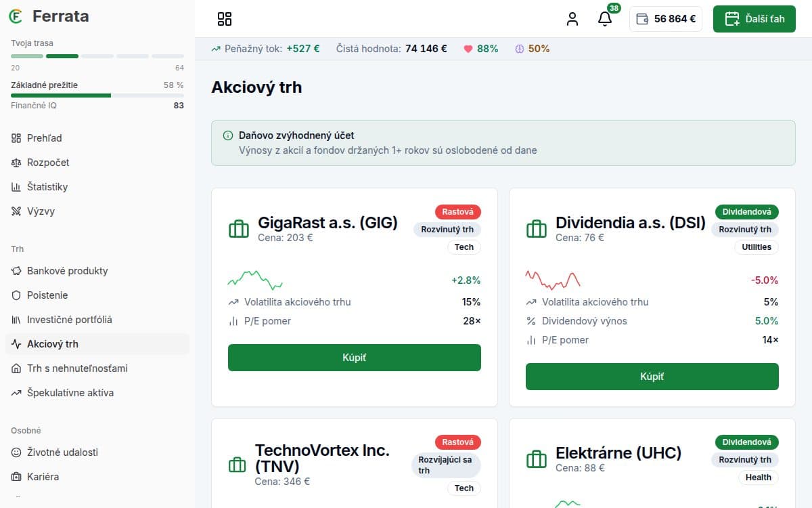Click the Daňovo zvýhodnený účet banner

point(503,143)
